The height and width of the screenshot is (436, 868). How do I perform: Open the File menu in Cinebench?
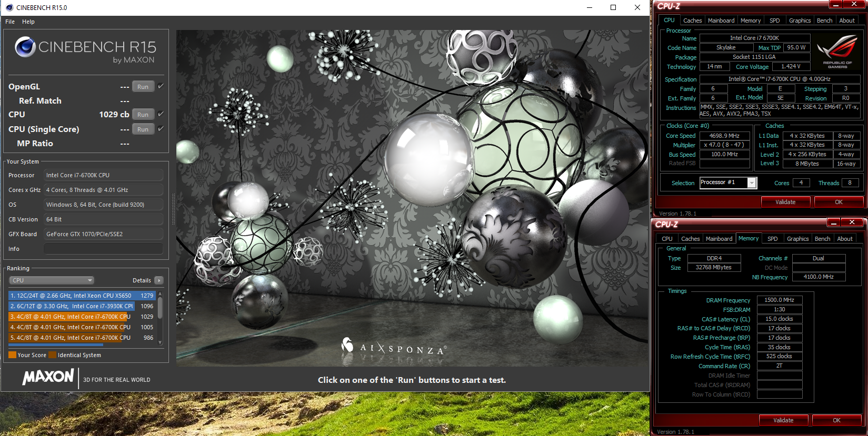click(x=10, y=22)
